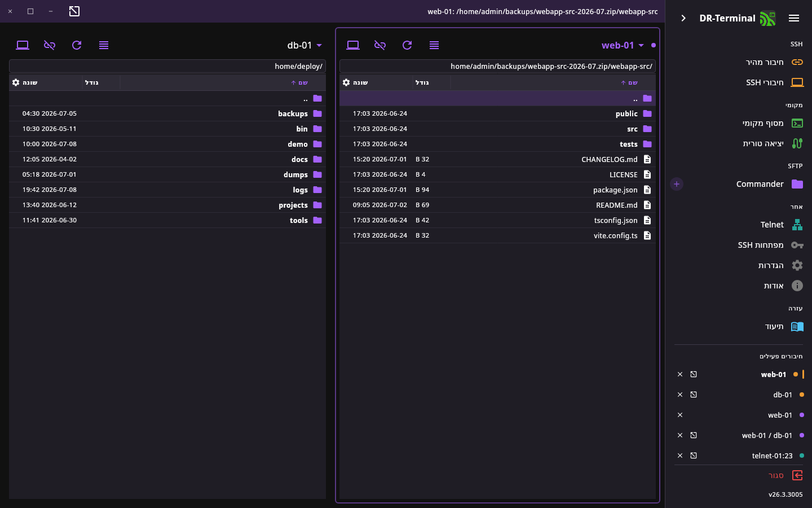Open Telnet item in sidebar

click(x=739, y=225)
